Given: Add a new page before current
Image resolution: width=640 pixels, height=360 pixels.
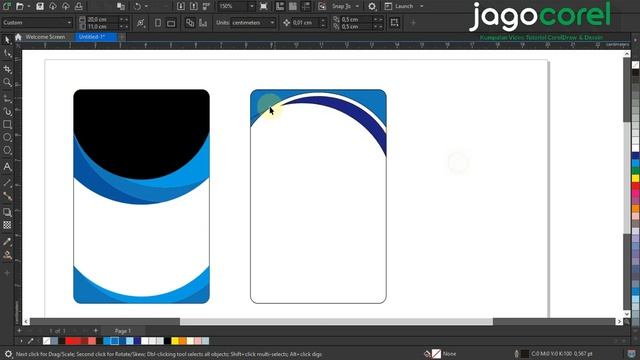Looking at the screenshot, I should [19, 331].
